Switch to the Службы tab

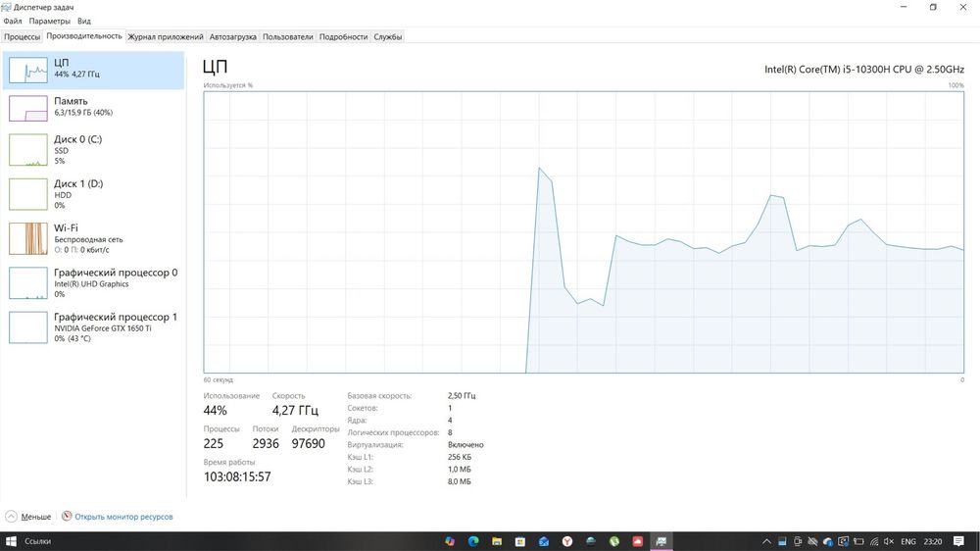tap(387, 37)
